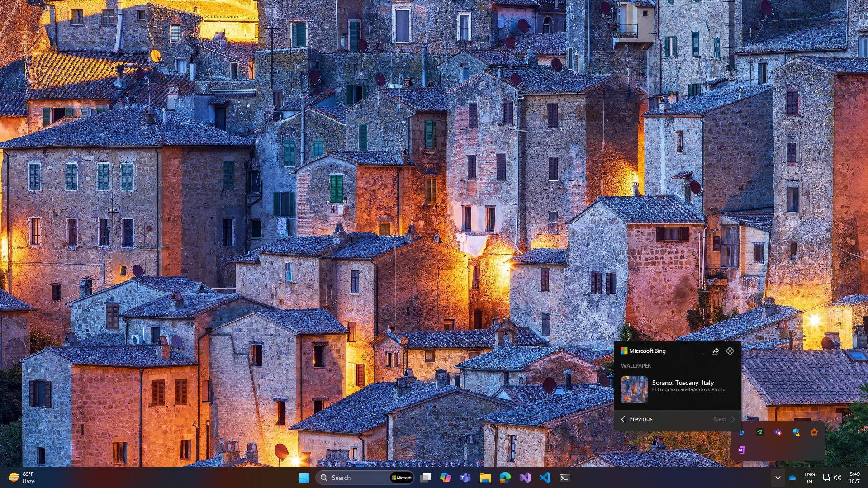Expand hidden icons in the system tray
This screenshot has height=488, width=868.
point(778,478)
